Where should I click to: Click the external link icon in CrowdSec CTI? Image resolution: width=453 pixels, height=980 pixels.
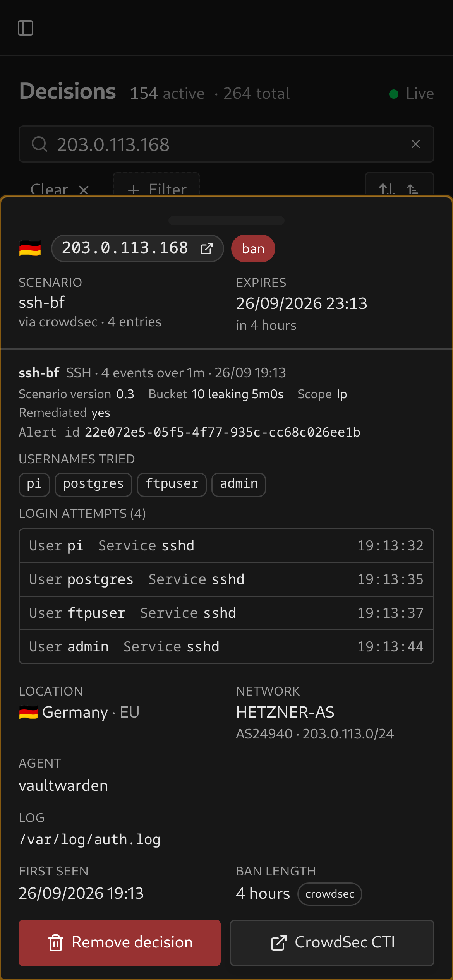tap(279, 943)
